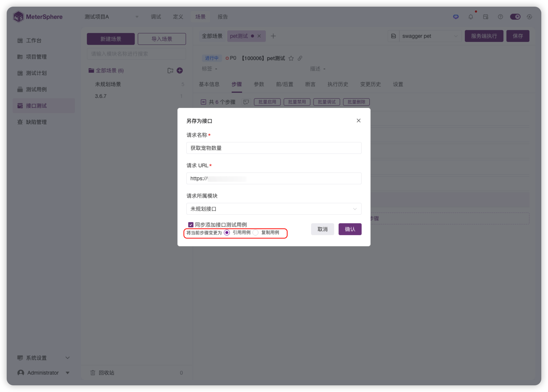
Task: Open 项目管理 in the sidebar
Action: coord(44,57)
